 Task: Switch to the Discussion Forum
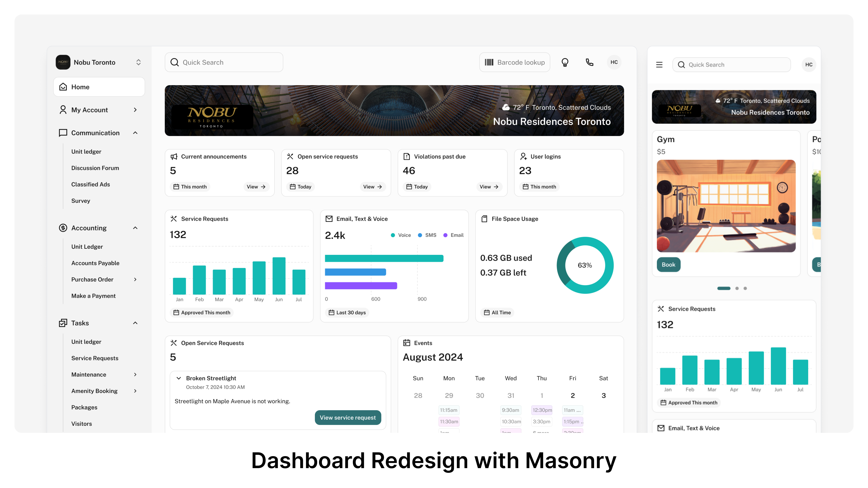(95, 168)
